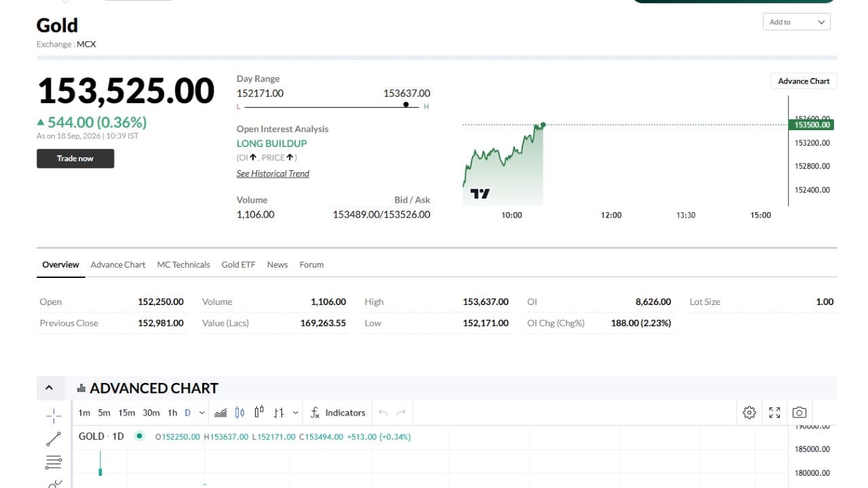Select the 30m interval

(x=151, y=413)
